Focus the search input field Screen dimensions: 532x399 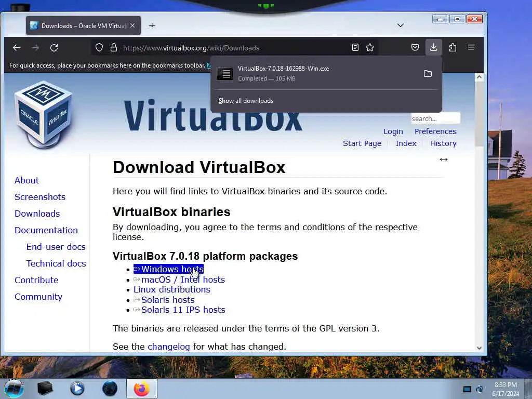(x=436, y=118)
